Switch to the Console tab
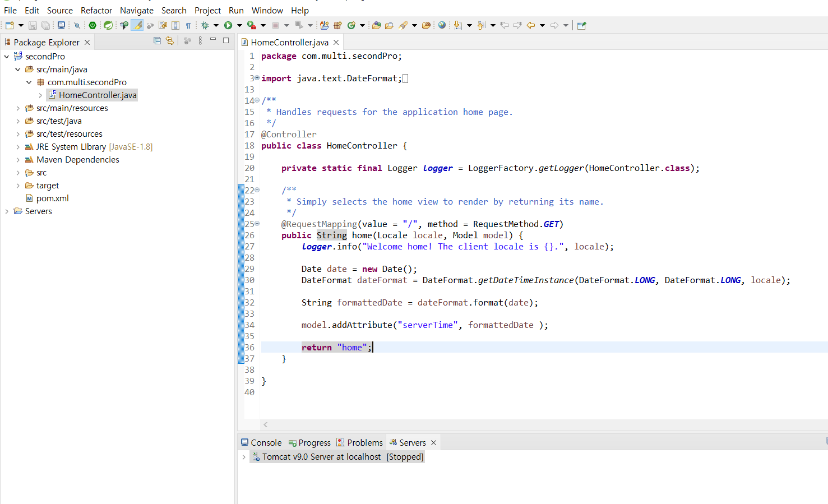 (x=261, y=442)
